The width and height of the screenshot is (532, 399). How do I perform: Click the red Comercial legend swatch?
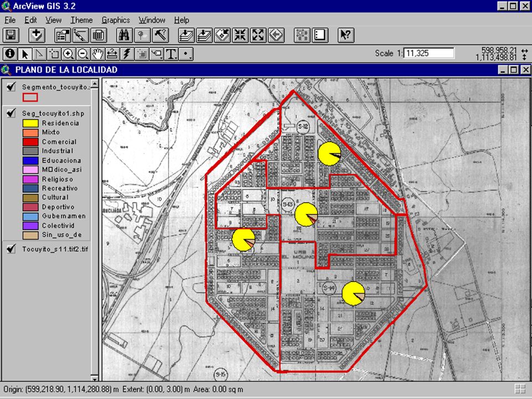pos(30,141)
